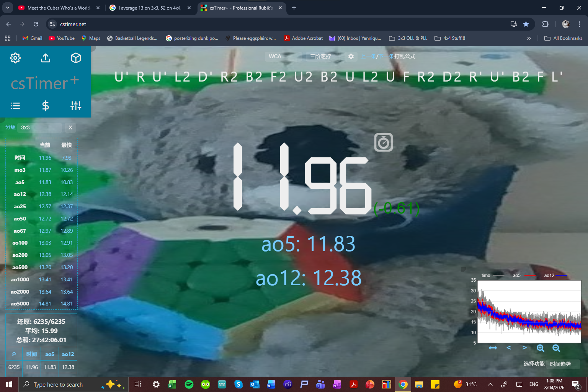Click the X button next to session name

click(x=70, y=127)
